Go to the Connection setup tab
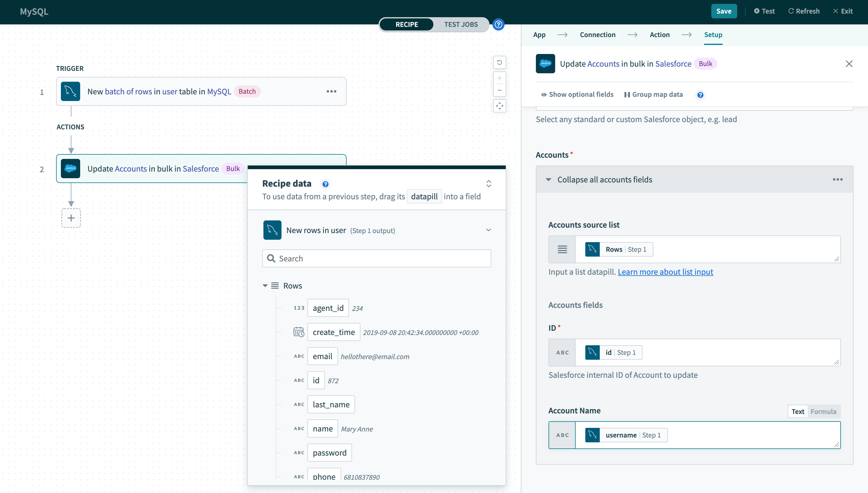 click(597, 35)
